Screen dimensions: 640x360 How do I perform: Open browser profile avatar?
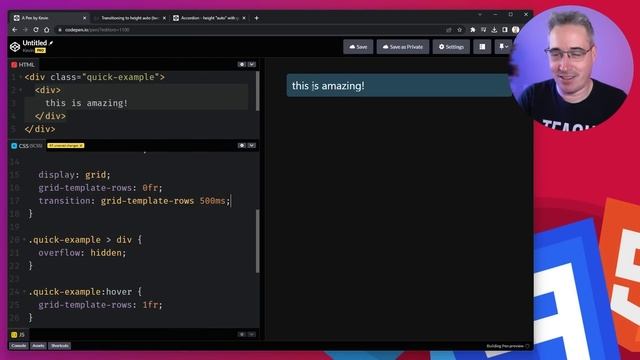coord(516,30)
